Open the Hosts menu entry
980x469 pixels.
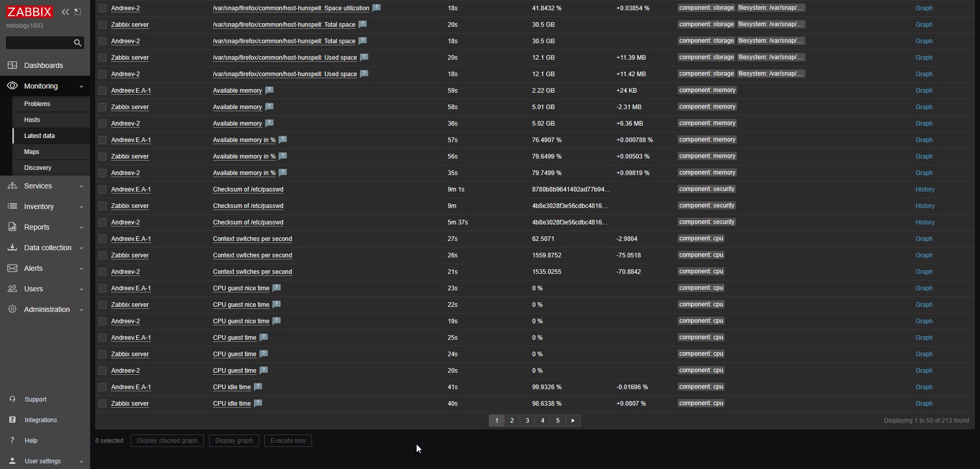pos(32,119)
